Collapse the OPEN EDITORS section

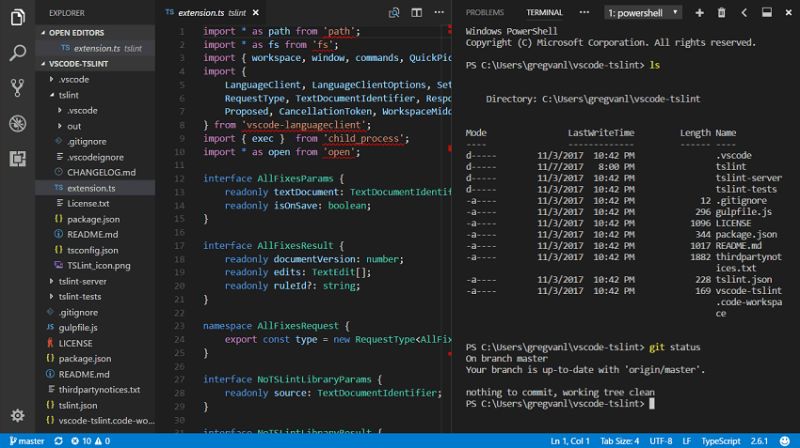click(95, 33)
